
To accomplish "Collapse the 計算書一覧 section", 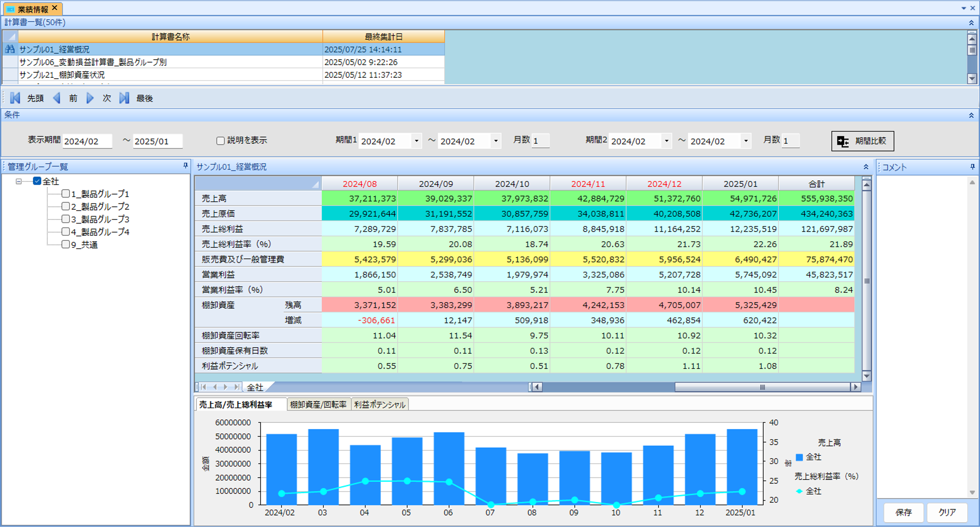I will [x=971, y=22].
